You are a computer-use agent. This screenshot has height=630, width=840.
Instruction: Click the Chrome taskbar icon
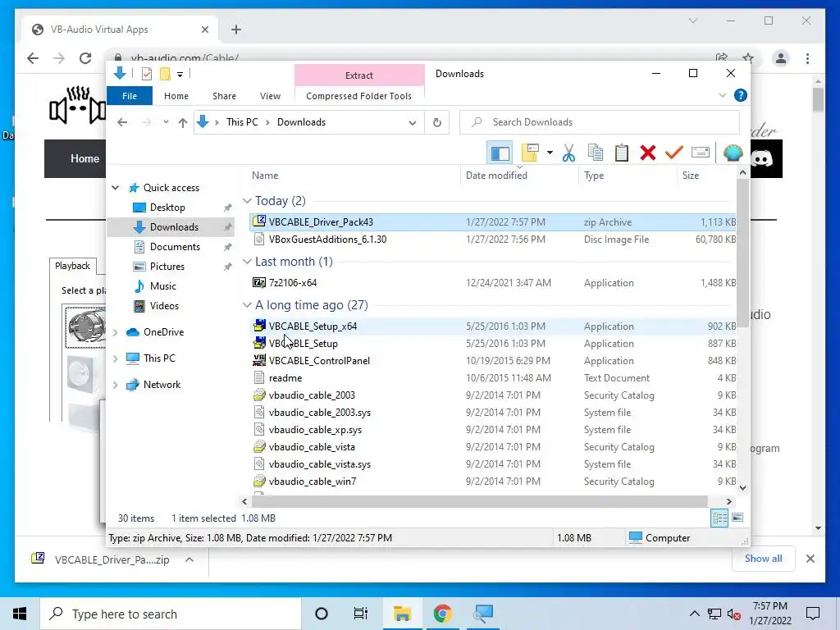click(442, 614)
